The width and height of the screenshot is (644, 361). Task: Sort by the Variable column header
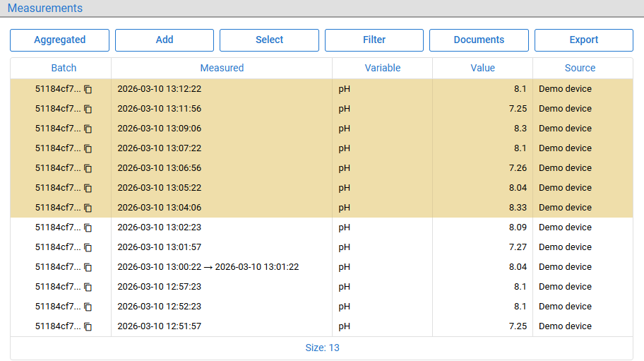click(383, 68)
